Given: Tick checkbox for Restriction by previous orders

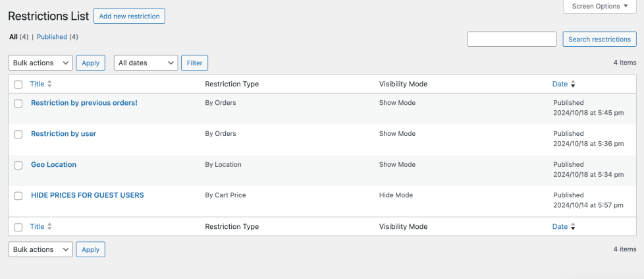Looking at the screenshot, I should (x=18, y=104).
